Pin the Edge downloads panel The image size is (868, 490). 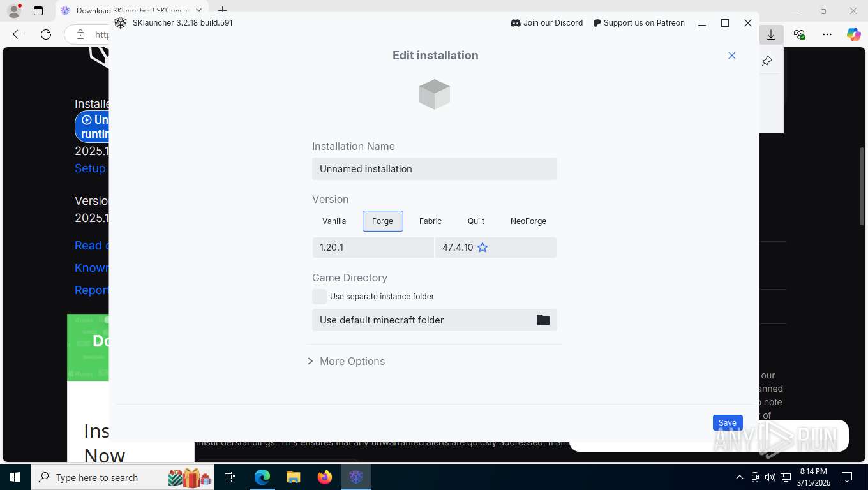[767, 61]
